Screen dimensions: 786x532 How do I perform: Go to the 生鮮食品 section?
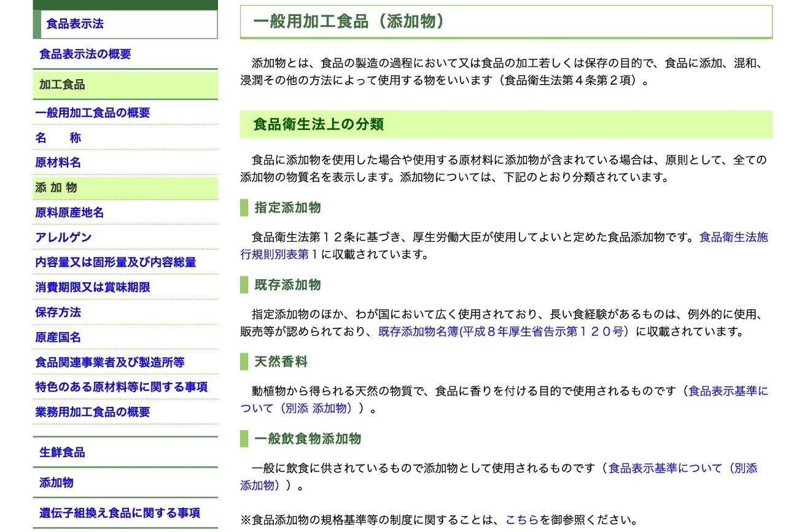coord(62,453)
